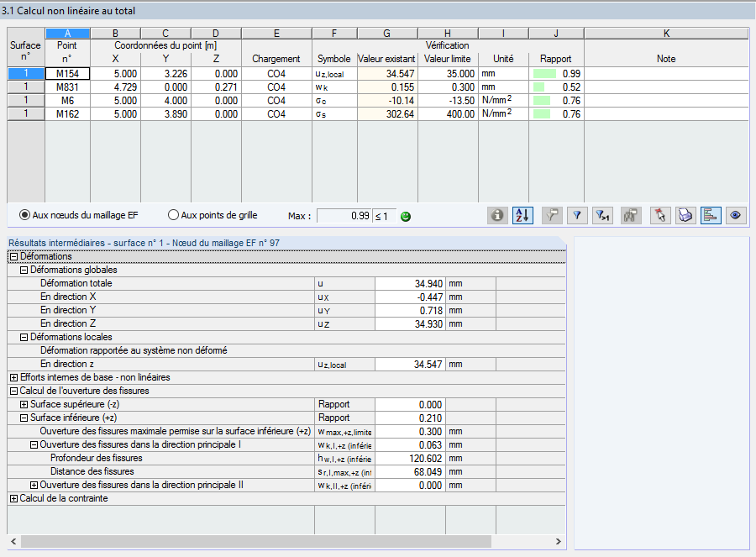The width and height of the screenshot is (756, 557).
Task: Click the filter with dialog icon
Action: point(552,216)
